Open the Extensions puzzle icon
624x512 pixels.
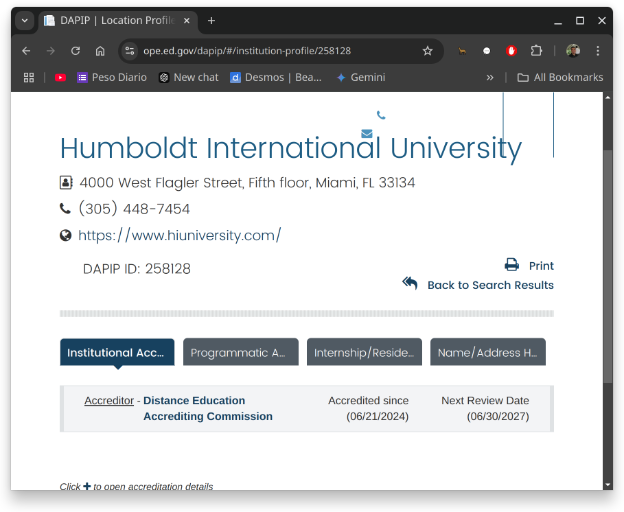coord(536,51)
